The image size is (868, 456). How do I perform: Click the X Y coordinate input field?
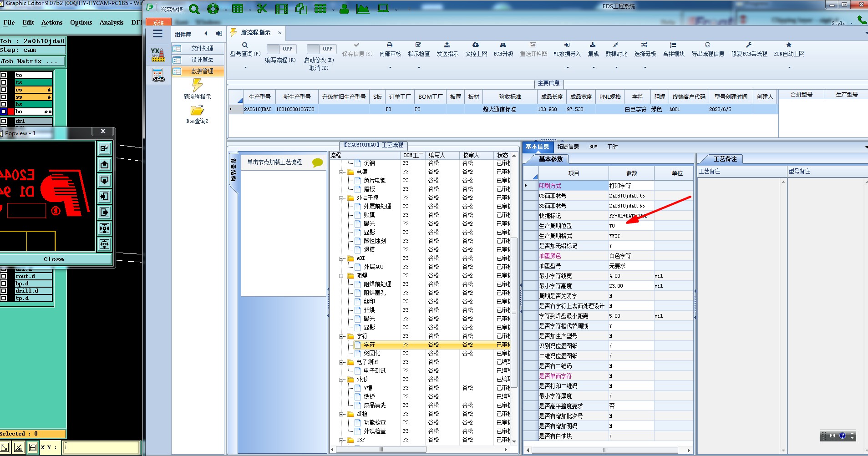(x=101, y=447)
